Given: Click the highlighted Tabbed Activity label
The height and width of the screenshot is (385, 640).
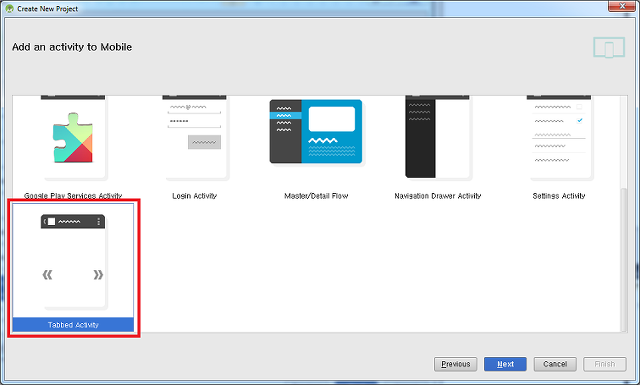Looking at the screenshot, I should point(73,325).
